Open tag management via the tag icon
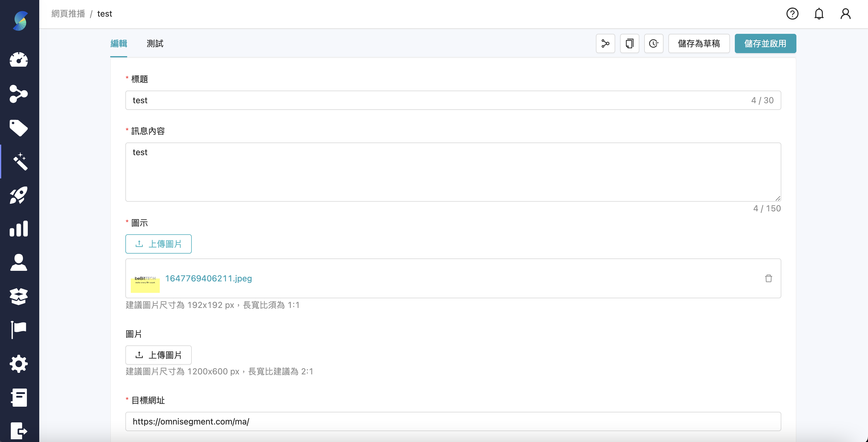Viewport: 868px width, 442px height. click(19, 128)
